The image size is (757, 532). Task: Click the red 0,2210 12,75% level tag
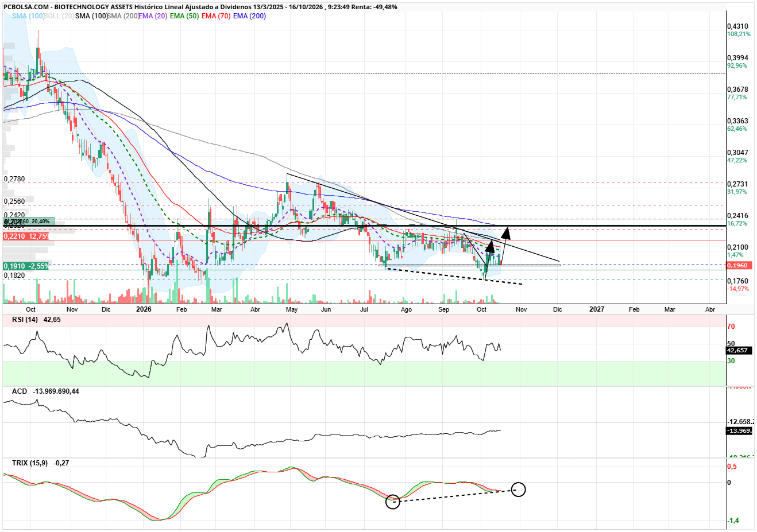tap(26, 236)
